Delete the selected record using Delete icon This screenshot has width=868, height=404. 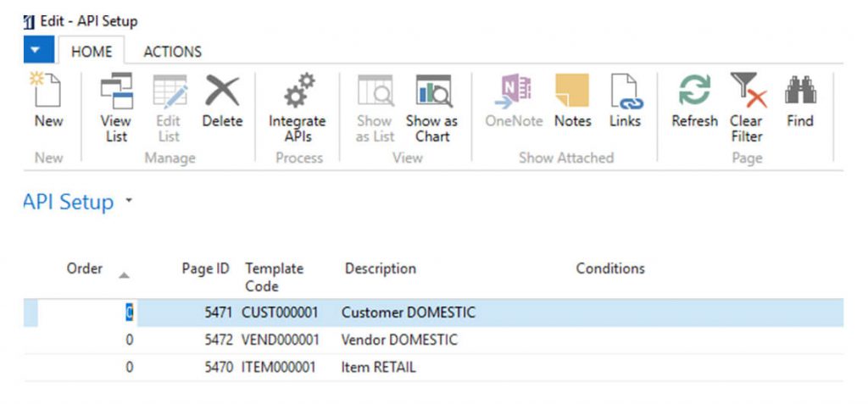click(x=222, y=91)
